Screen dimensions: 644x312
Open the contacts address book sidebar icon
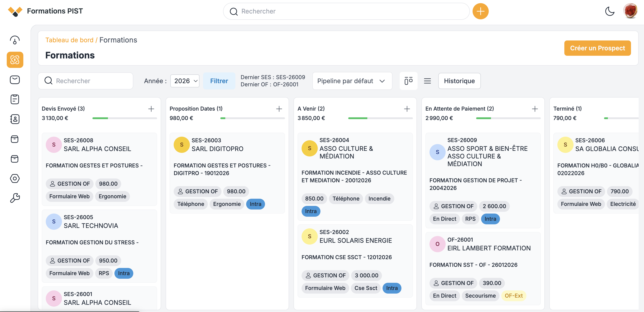[15, 119]
